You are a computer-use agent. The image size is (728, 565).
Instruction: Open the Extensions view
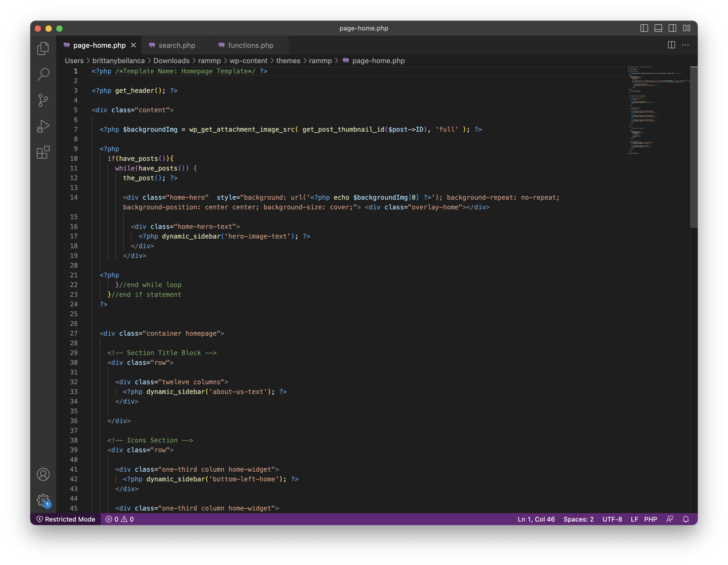[43, 152]
